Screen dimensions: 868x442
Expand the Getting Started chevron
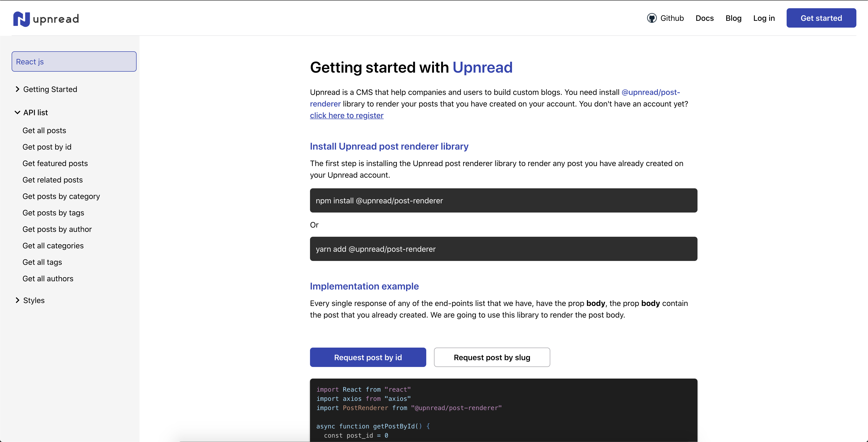pyautogui.click(x=17, y=89)
